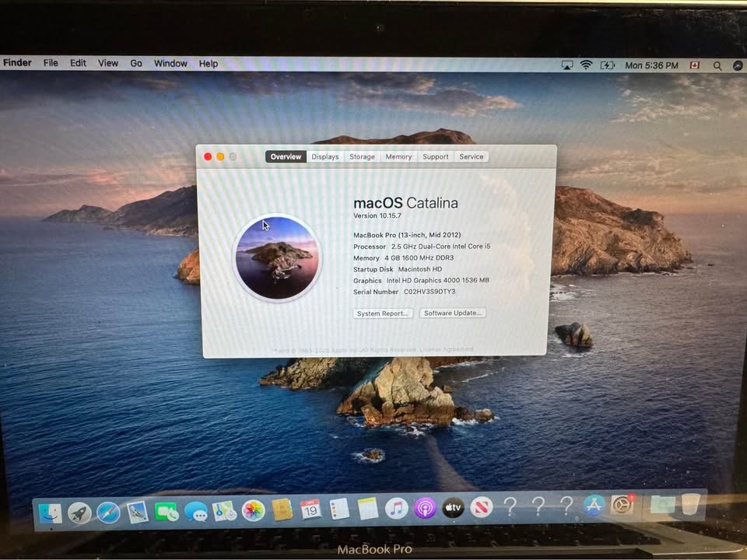747x560 pixels.
Task: Click the charging battery status icon
Action: pos(608,65)
